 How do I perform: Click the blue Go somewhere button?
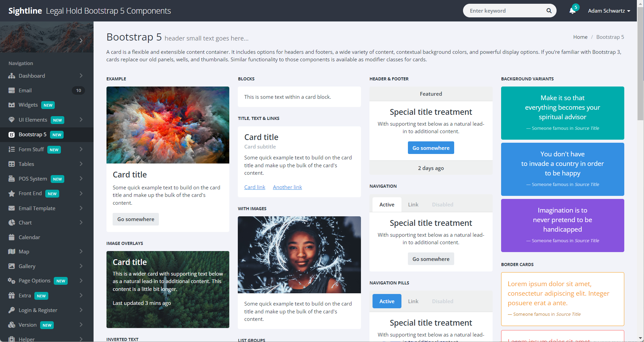coord(431,148)
